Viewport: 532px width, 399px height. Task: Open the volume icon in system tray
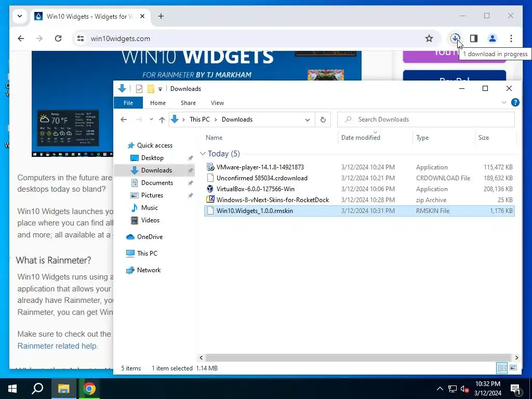coord(464,389)
